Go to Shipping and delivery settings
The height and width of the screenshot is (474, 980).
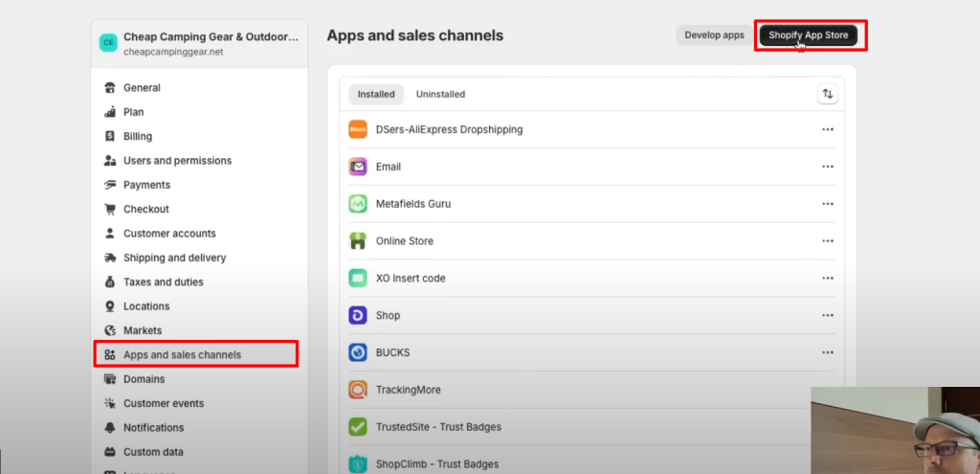[x=174, y=258]
